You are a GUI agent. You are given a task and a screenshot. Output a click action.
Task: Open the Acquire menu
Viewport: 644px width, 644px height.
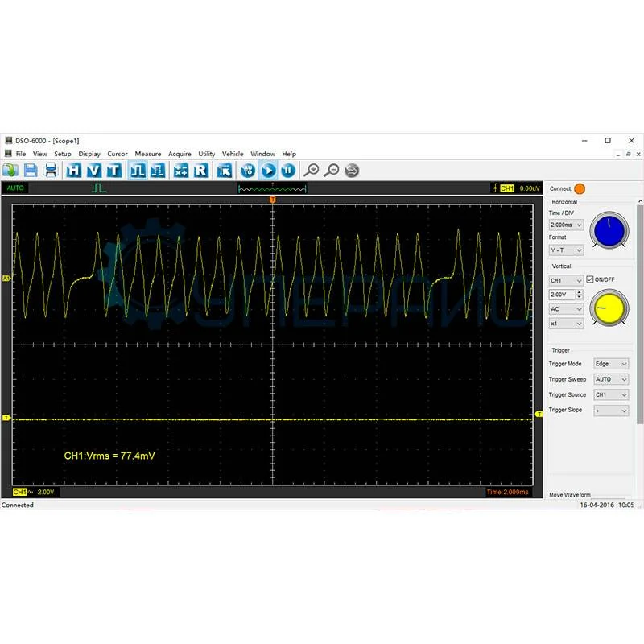coord(180,154)
